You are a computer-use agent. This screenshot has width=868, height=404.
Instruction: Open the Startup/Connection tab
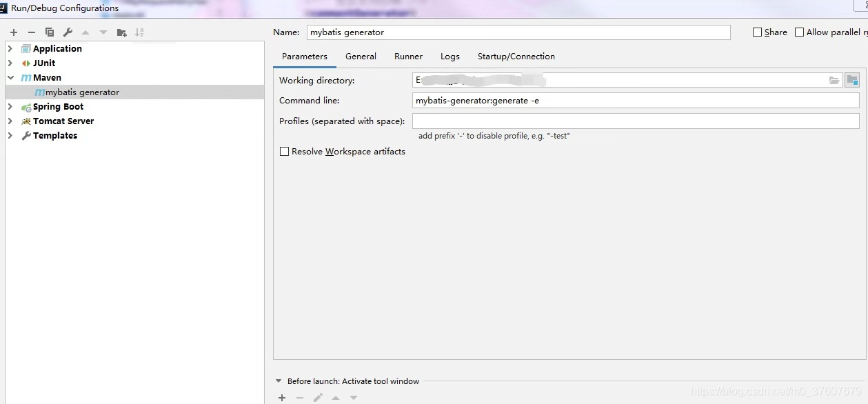click(x=516, y=57)
